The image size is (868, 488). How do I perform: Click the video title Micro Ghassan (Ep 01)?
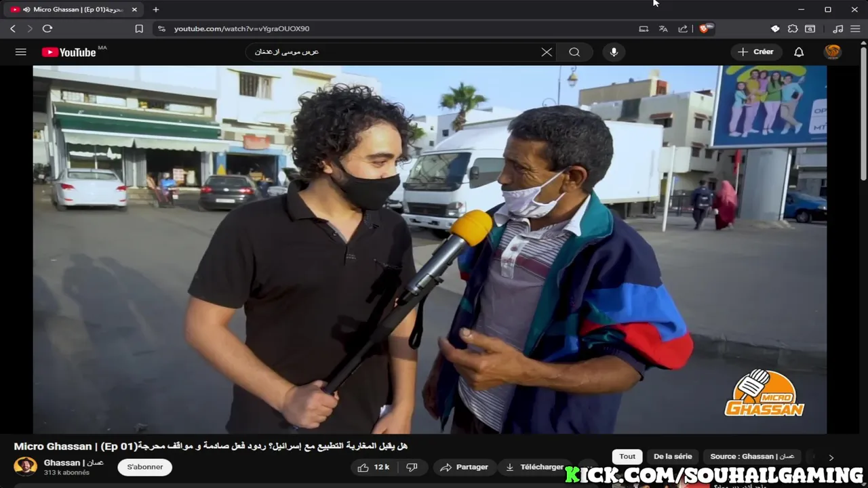(210, 446)
